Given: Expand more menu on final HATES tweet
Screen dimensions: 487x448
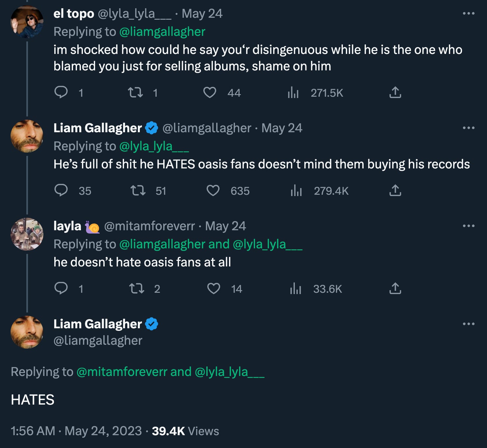Looking at the screenshot, I should pyautogui.click(x=468, y=324).
